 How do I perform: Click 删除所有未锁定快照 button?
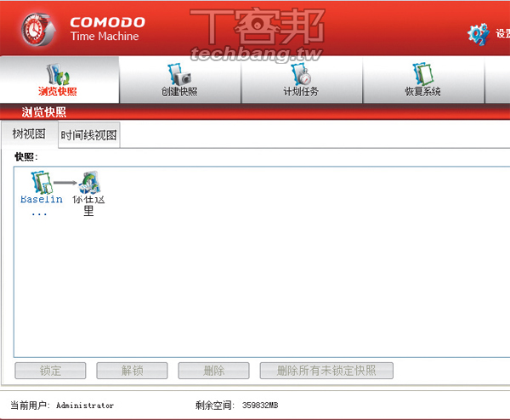(x=326, y=371)
